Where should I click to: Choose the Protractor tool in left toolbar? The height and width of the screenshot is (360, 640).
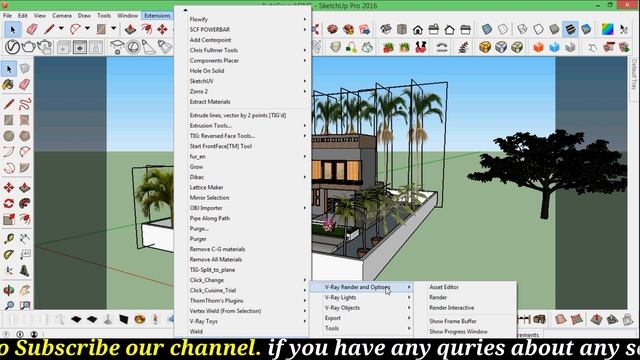pos(9,255)
